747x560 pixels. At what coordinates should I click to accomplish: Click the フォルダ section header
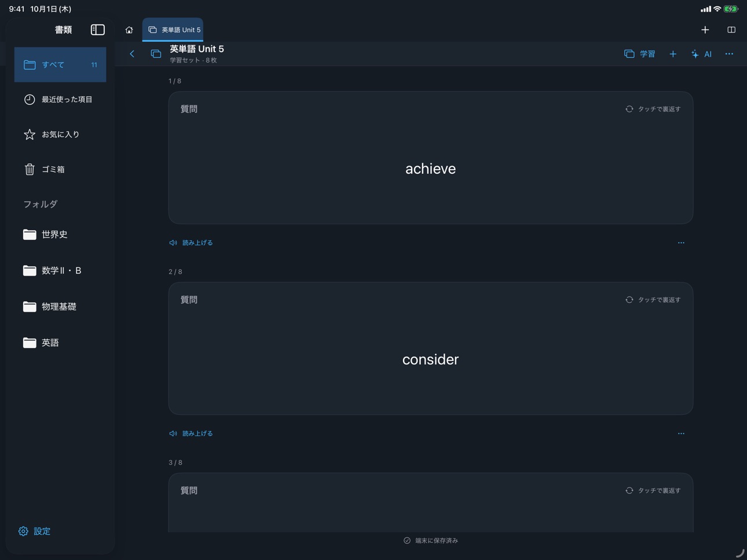(x=41, y=204)
